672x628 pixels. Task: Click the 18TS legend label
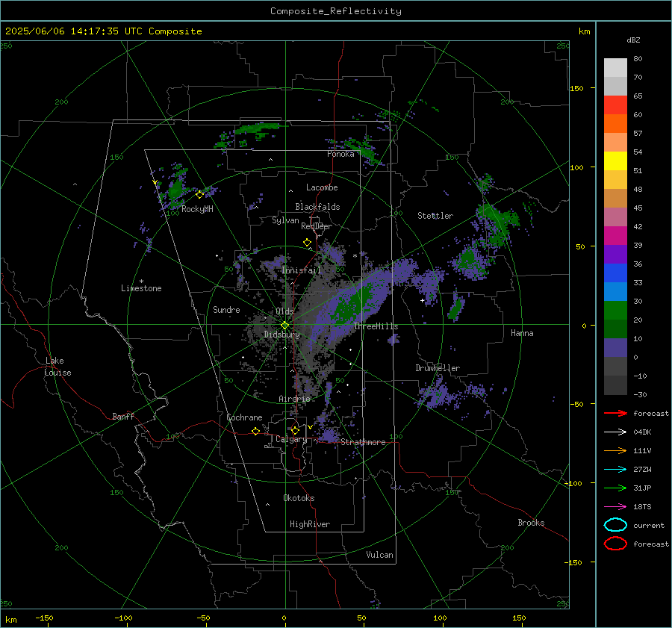pos(642,507)
